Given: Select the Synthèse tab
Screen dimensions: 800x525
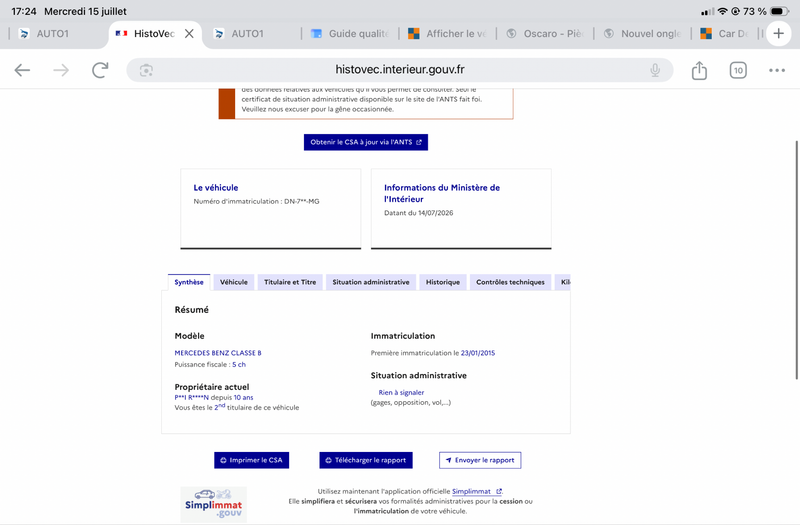Looking at the screenshot, I should point(189,282).
